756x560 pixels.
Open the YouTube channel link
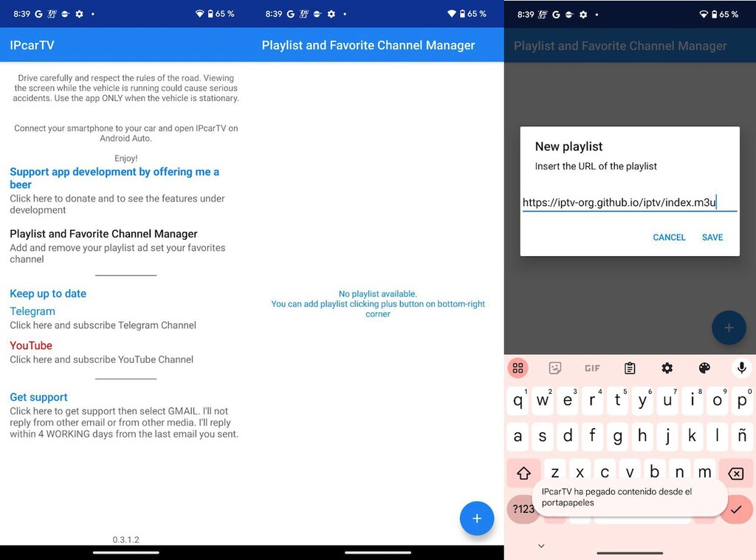click(x=31, y=345)
